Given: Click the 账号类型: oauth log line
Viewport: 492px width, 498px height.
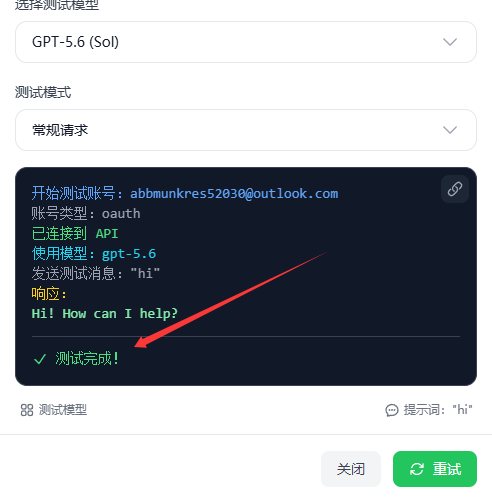Looking at the screenshot, I should pos(86,214).
